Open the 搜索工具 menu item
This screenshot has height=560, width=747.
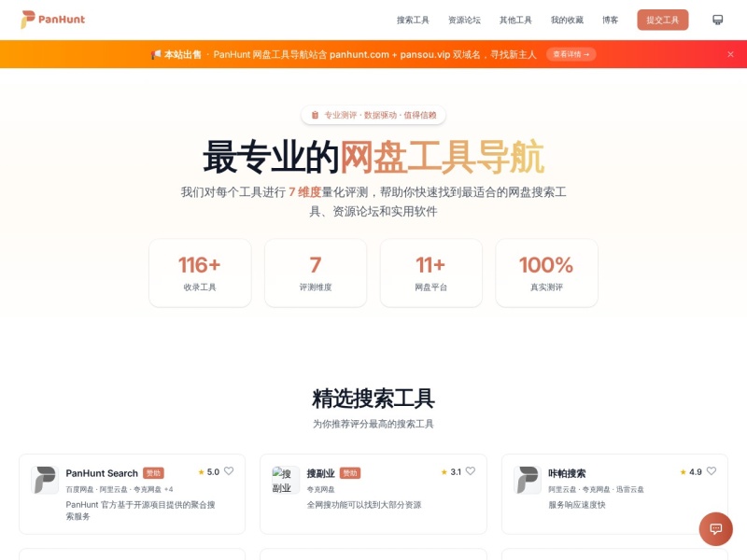pos(413,20)
